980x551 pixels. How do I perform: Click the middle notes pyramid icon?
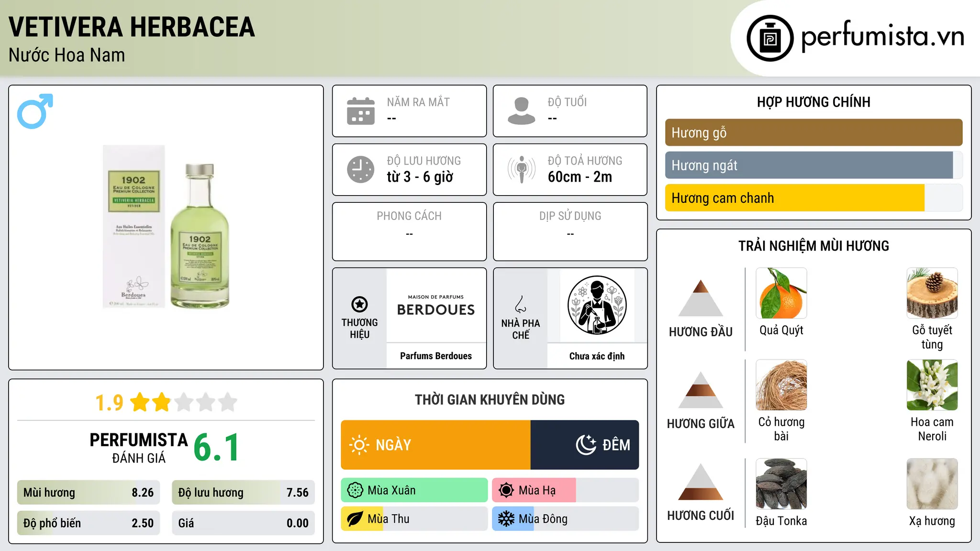(x=701, y=390)
